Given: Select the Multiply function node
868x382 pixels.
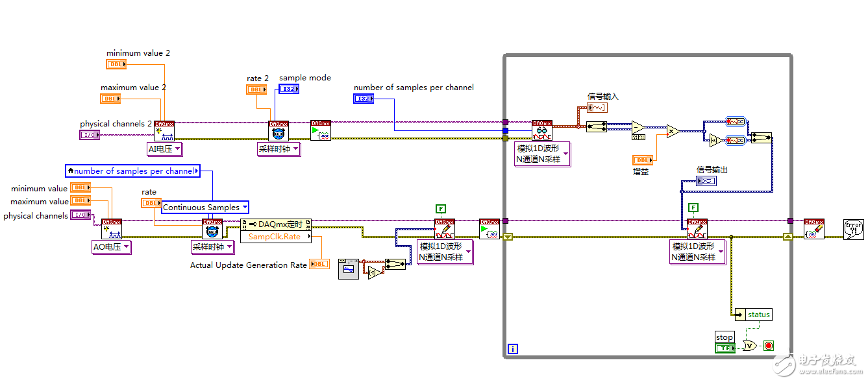Looking at the screenshot, I should click(x=673, y=131).
